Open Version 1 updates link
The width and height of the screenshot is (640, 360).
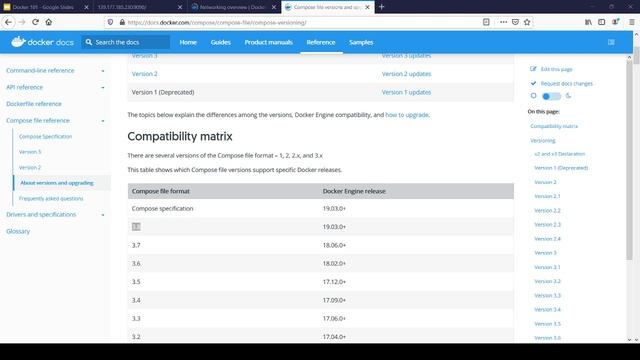[406, 92]
